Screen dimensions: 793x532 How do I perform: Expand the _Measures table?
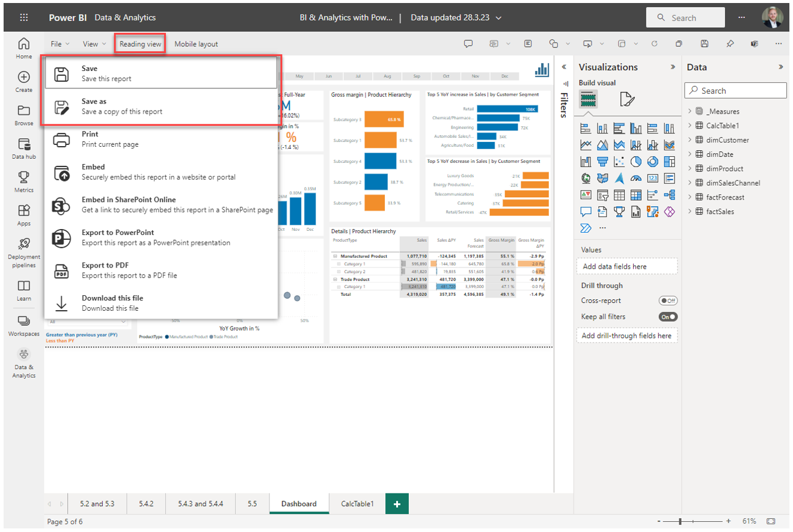coord(690,111)
